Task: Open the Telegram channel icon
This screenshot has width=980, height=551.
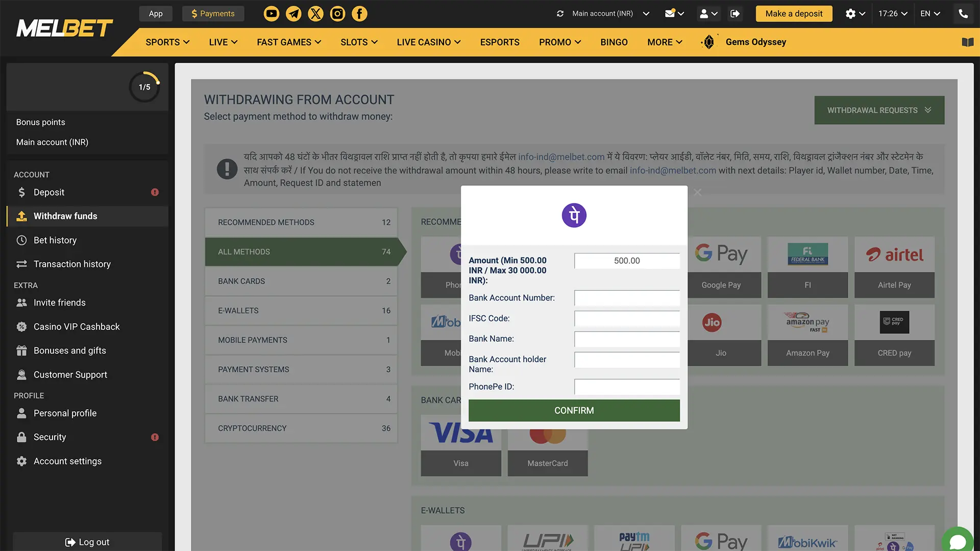Action: pyautogui.click(x=293, y=13)
